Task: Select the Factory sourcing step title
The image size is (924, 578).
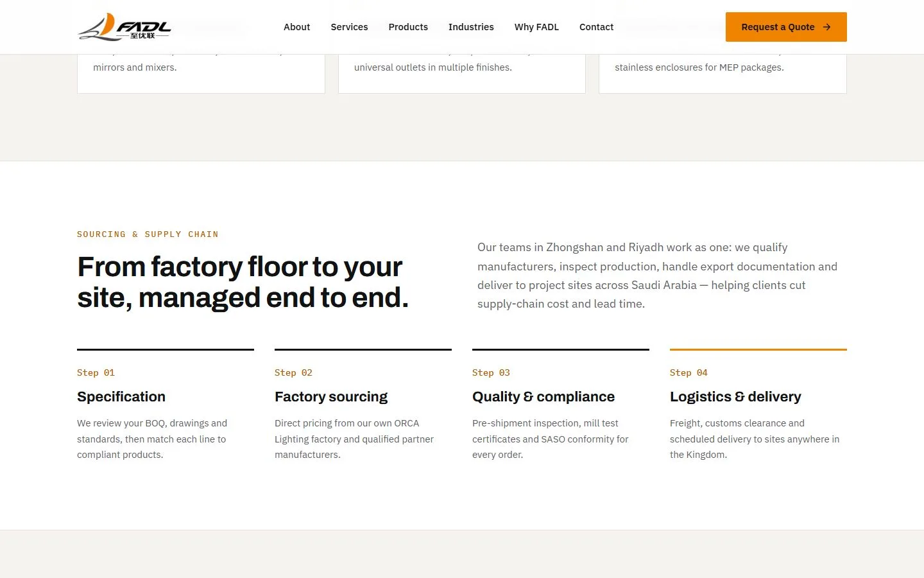Action: [331, 397]
